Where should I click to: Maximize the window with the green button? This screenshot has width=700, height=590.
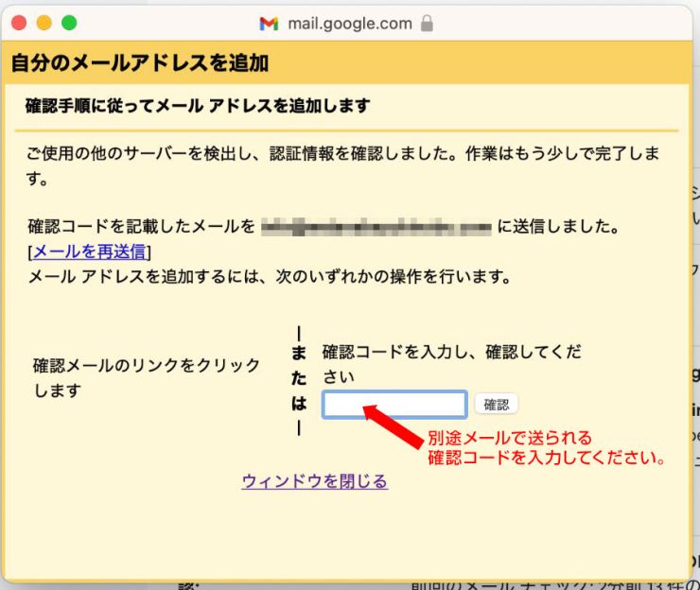pyautogui.click(x=68, y=23)
